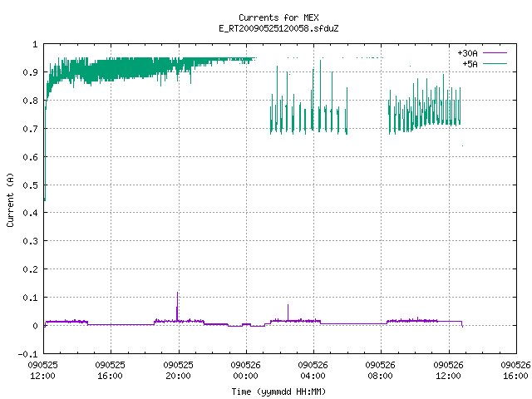
Task: Click x-axis label 090525 16:00
Action: tap(111, 370)
